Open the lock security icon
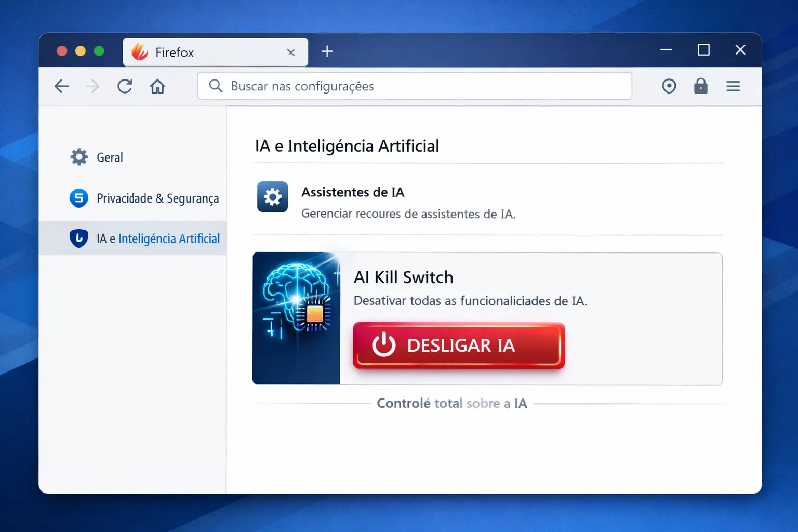798x532 pixels. [701, 86]
